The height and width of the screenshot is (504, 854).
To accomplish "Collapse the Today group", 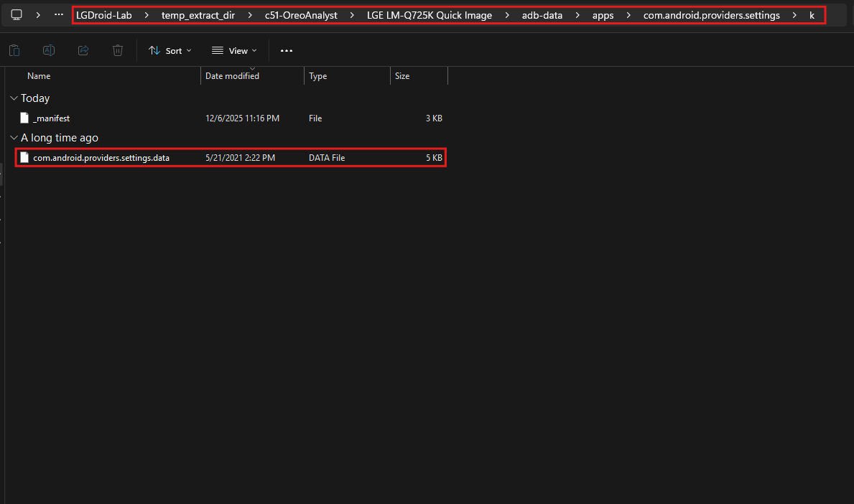I will click(14, 98).
